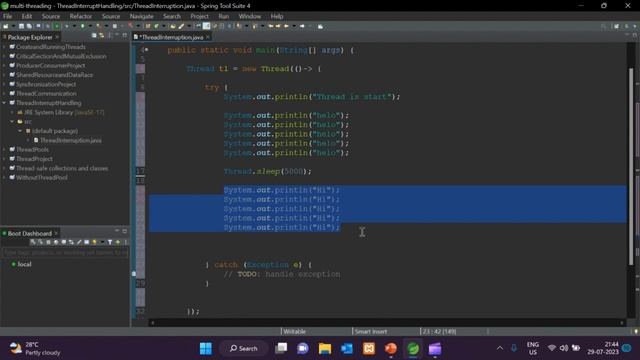640x360 pixels.
Task: Click Collapse All icon in Package Explorer
Action: [94, 36]
